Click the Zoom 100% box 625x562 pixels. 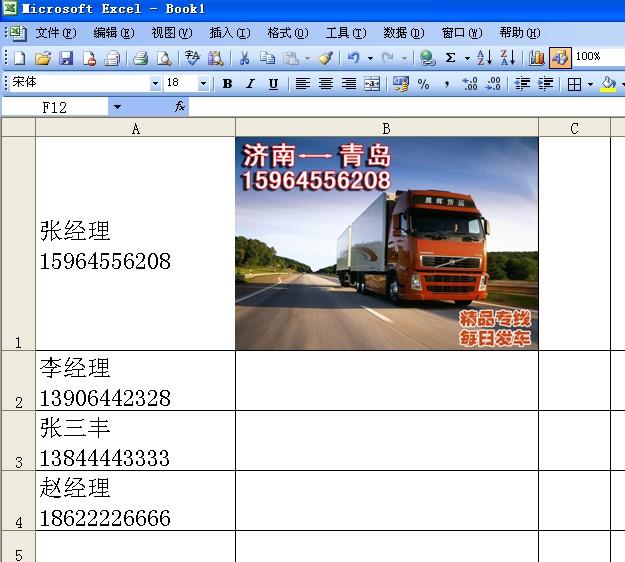(x=599, y=57)
